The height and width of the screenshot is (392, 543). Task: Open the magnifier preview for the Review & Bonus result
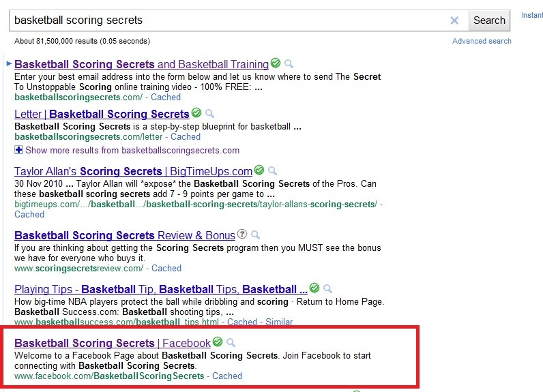click(x=256, y=235)
